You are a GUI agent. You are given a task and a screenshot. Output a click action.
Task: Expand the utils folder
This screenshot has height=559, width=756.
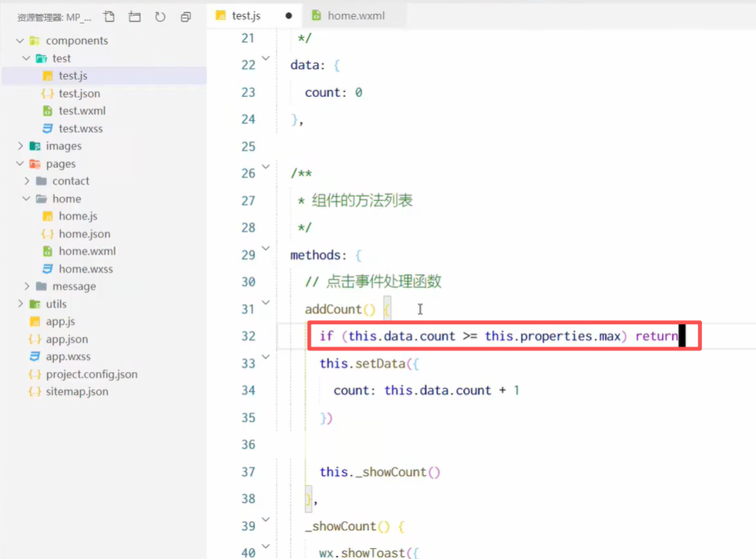(20, 303)
